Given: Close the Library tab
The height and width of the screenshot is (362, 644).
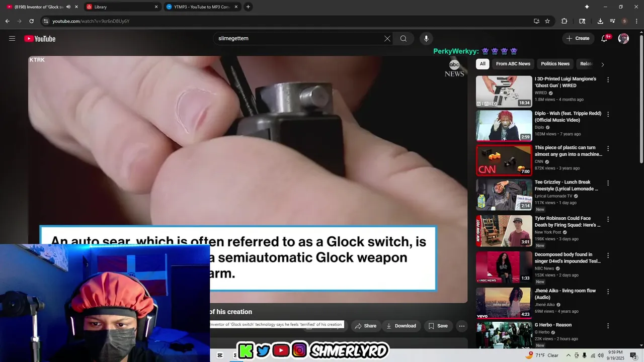Looking at the screenshot, I should (x=156, y=7).
